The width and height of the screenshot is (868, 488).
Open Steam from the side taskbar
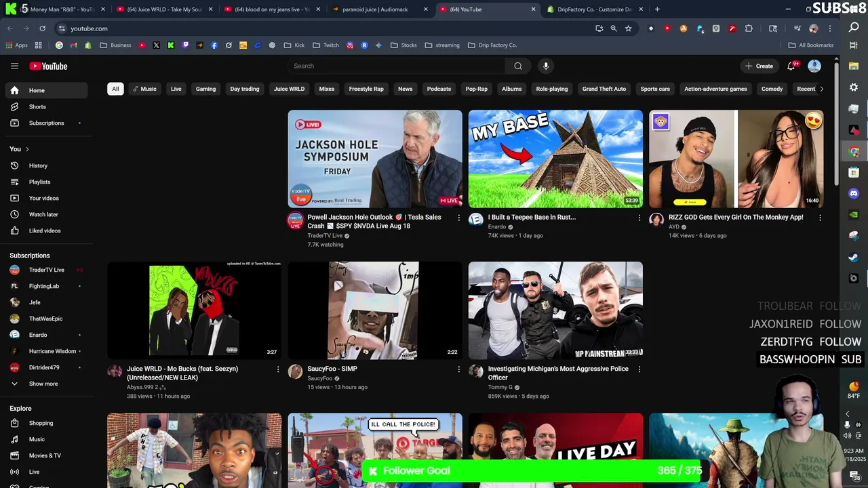(854, 257)
